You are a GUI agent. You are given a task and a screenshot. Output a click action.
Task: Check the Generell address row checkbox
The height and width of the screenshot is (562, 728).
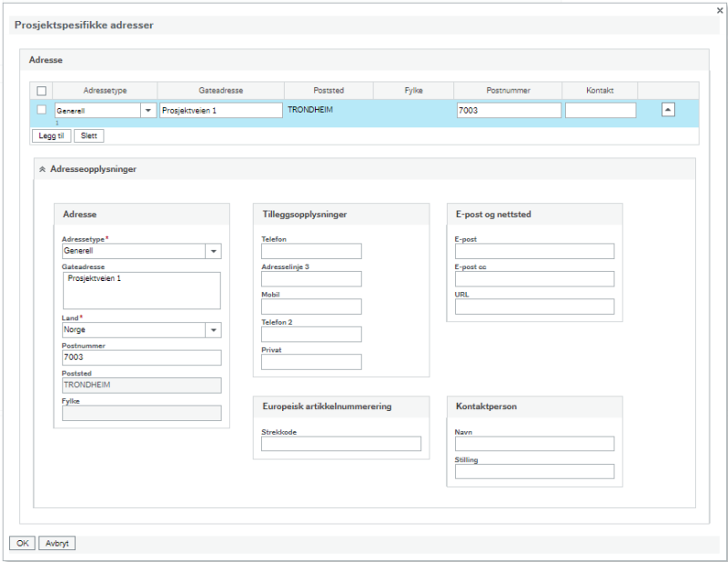click(41, 109)
